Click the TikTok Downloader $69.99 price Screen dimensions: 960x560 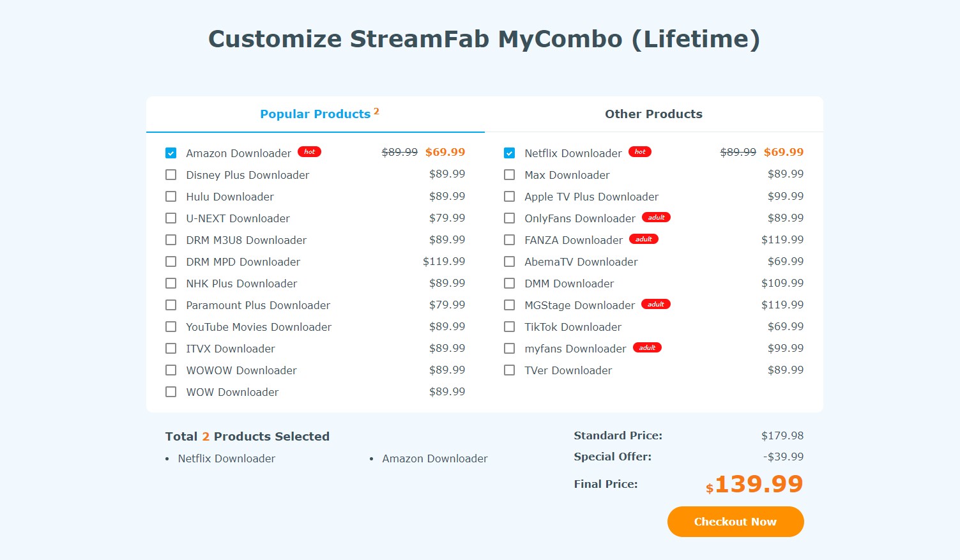pos(786,326)
